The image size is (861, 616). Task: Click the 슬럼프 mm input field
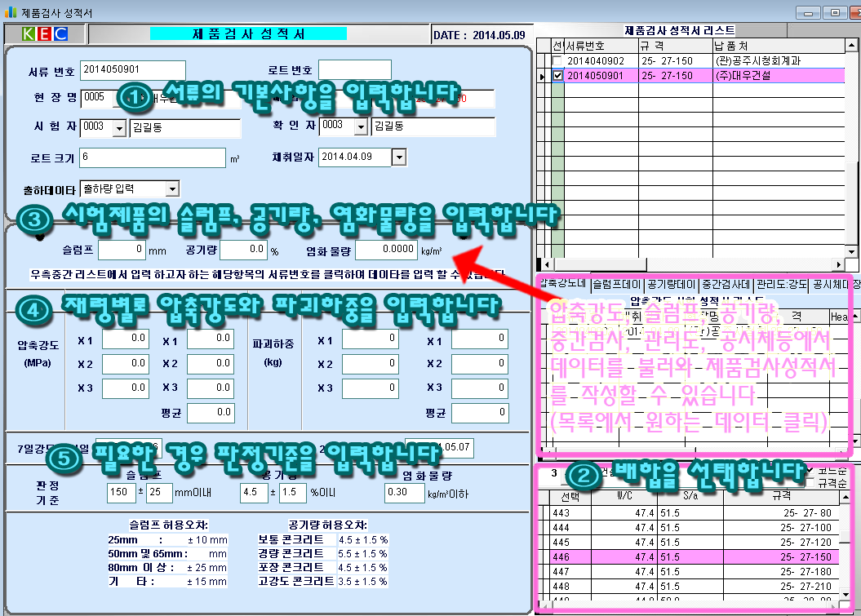click(122, 250)
